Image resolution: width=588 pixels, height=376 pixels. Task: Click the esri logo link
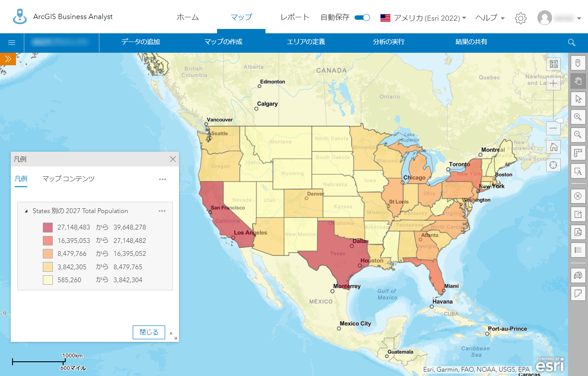click(550, 364)
